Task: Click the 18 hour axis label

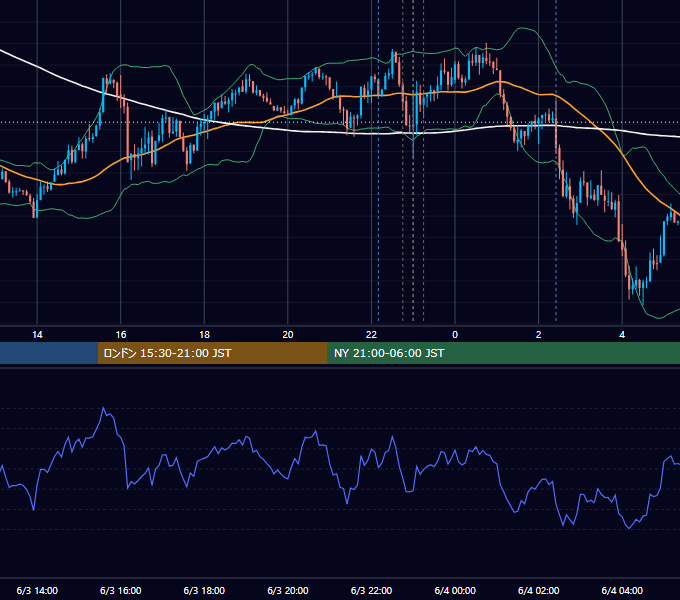Action: click(x=204, y=335)
